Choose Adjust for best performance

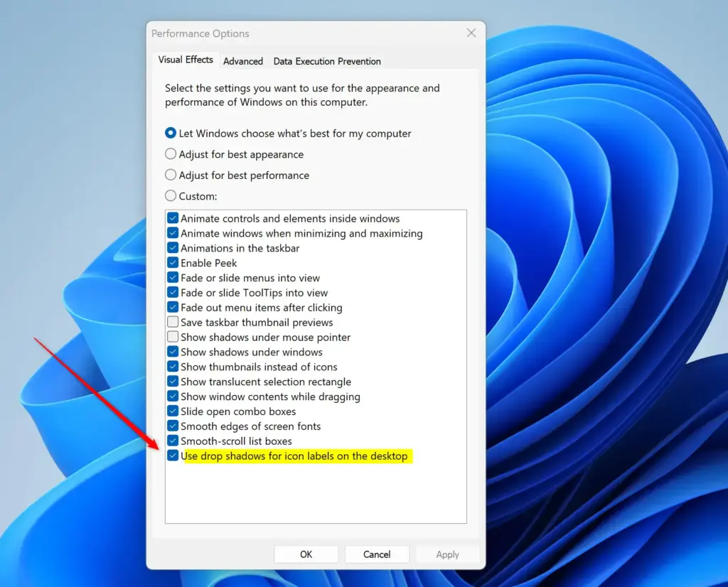click(x=171, y=175)
